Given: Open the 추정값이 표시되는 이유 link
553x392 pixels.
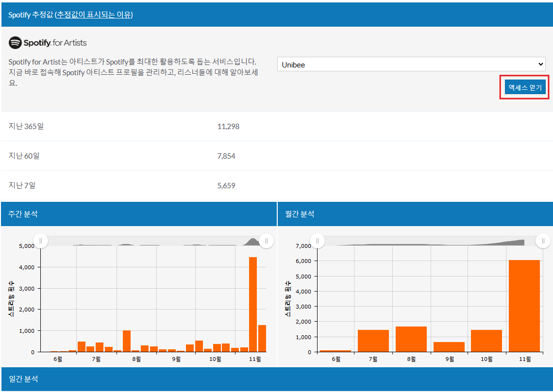Looking at the screenshot, I should coord(94,15).
